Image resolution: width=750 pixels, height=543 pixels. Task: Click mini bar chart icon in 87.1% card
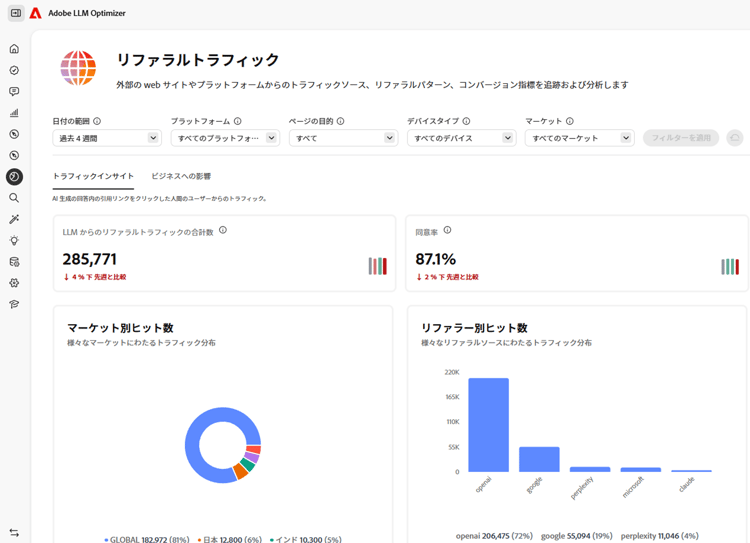point(730,266)
